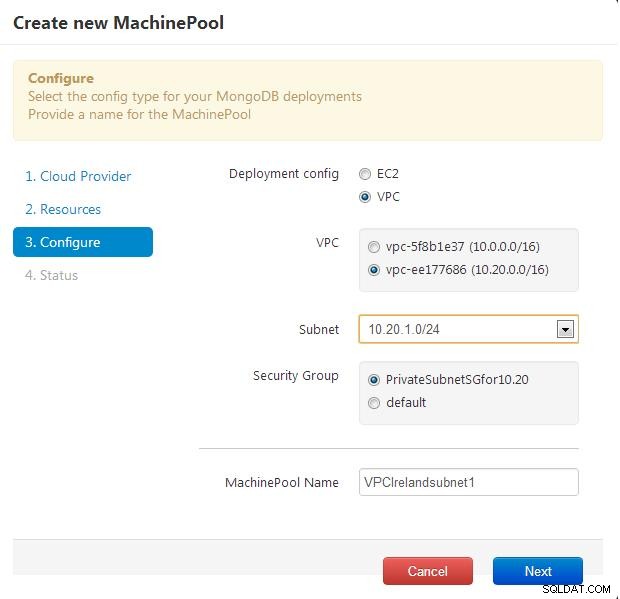Open the Subnet dropdown arrow
The image size is (620, 599).
pyautogui.click(x=565, y=329)
